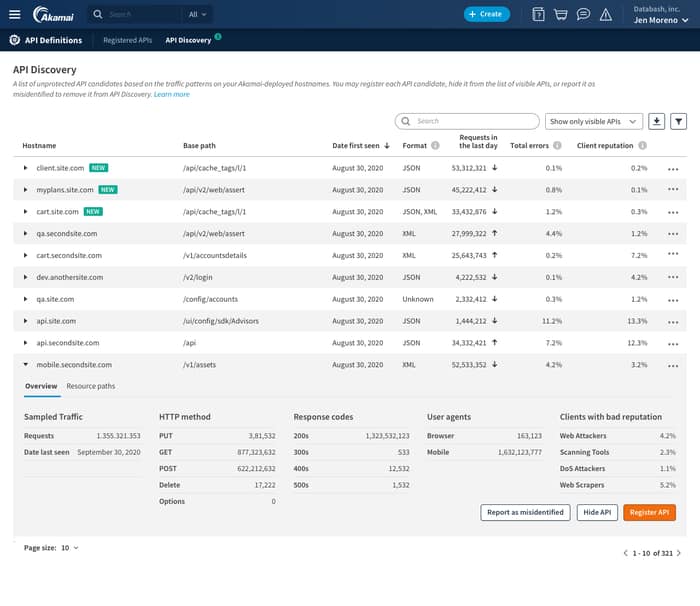Collapse the mobile.secondsite.com row
The height and width of the screenshot is (606, 700).
[x=26, y=365]
